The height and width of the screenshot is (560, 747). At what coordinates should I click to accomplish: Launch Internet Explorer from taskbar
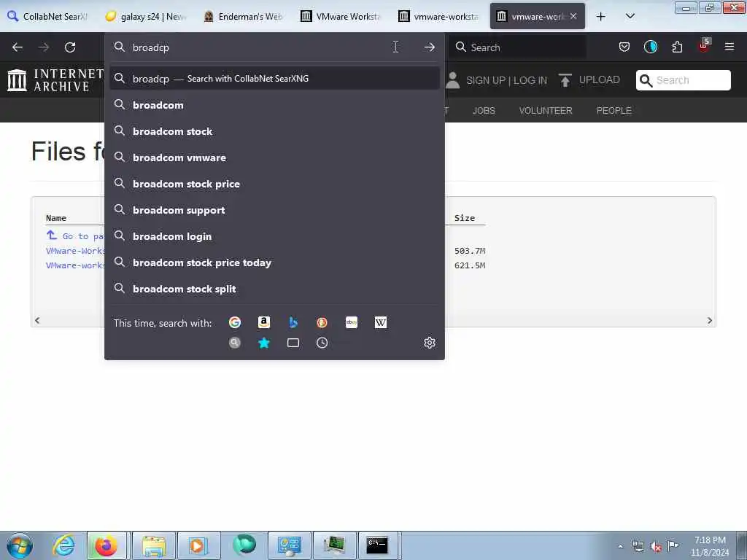pos(63,545)
